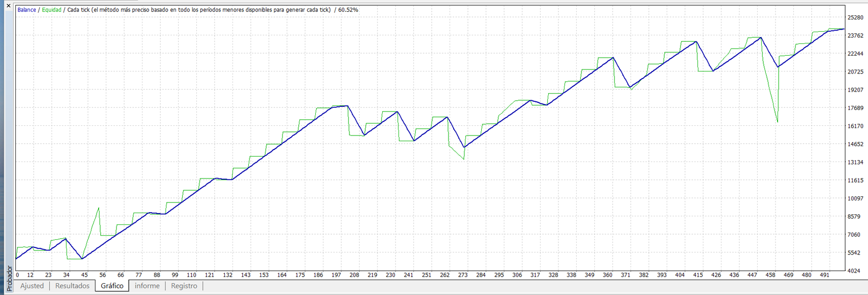Click the 251 label on the horizontal axis

click(x=426, y=275)
